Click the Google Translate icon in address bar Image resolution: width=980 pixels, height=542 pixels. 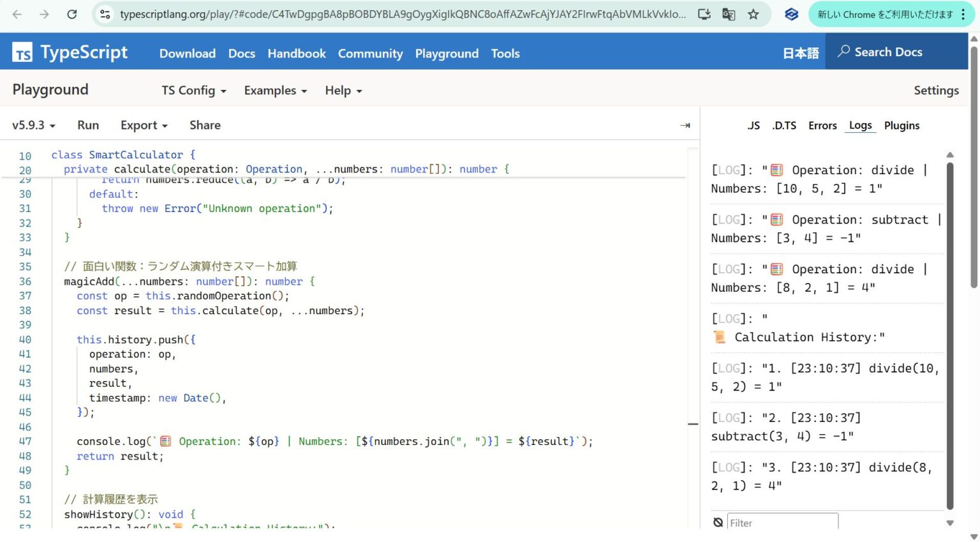728,13
